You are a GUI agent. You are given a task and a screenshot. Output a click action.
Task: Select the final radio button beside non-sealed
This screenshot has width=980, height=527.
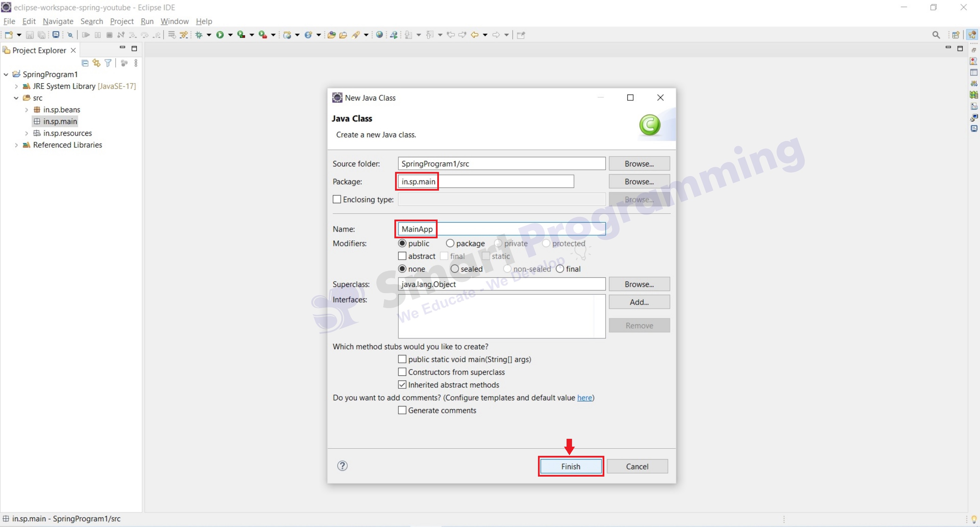(x=560, y=269)
